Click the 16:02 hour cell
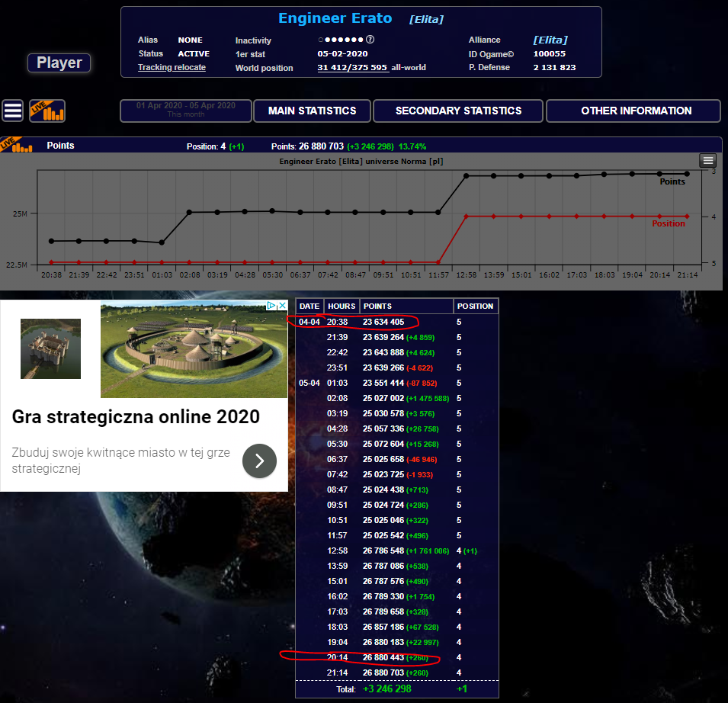Screen dimensions: 728x703 pyautogui.click(x=337, y=596)
